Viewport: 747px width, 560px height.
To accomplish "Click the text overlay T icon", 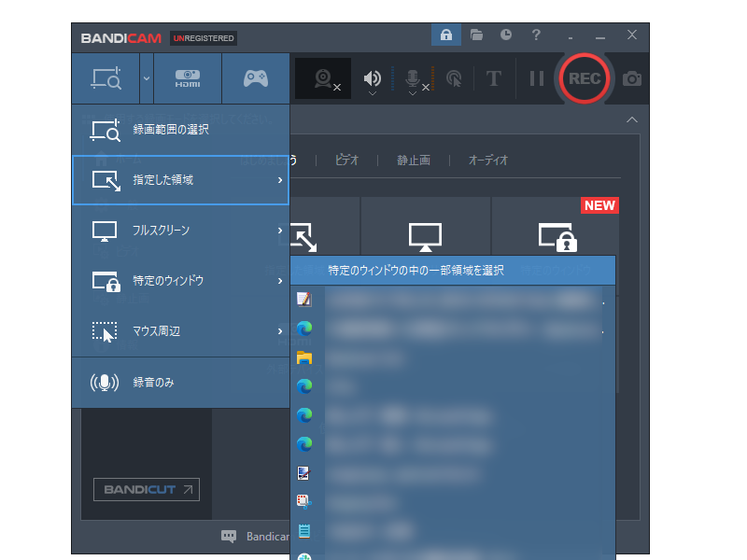I will 493,78.
